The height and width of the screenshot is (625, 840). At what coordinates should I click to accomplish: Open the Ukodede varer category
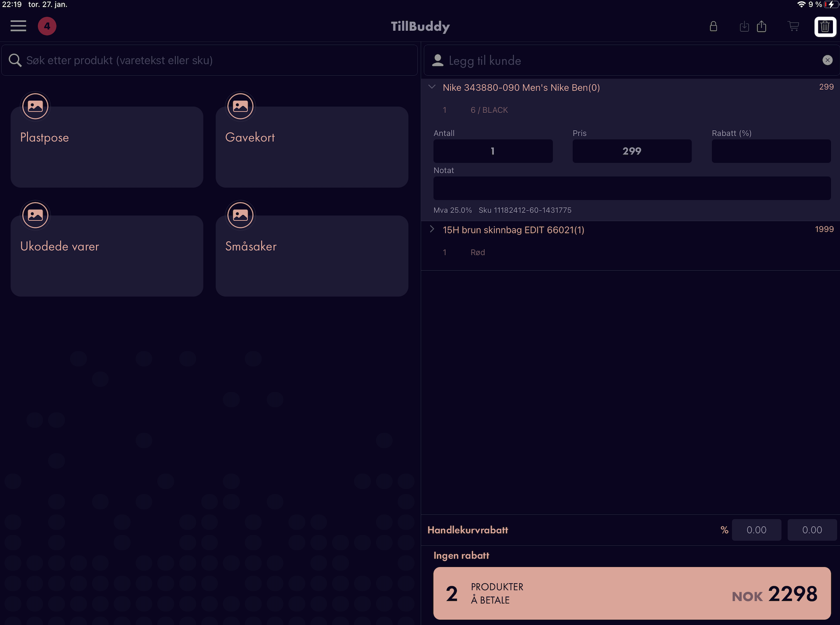pos(107,256)
